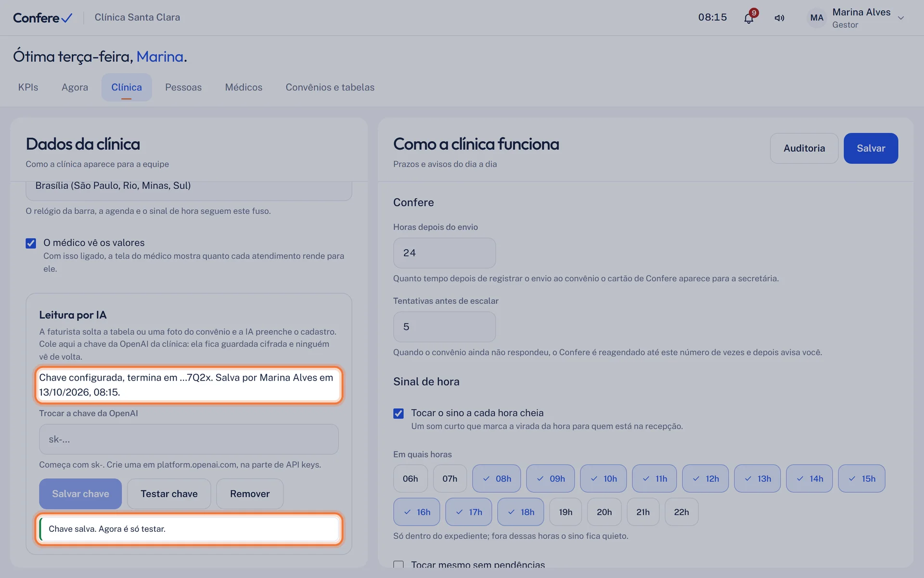This screenshot has height=578, width=924.
Task: Deselect the 10h hour chip
Action: 603,478
